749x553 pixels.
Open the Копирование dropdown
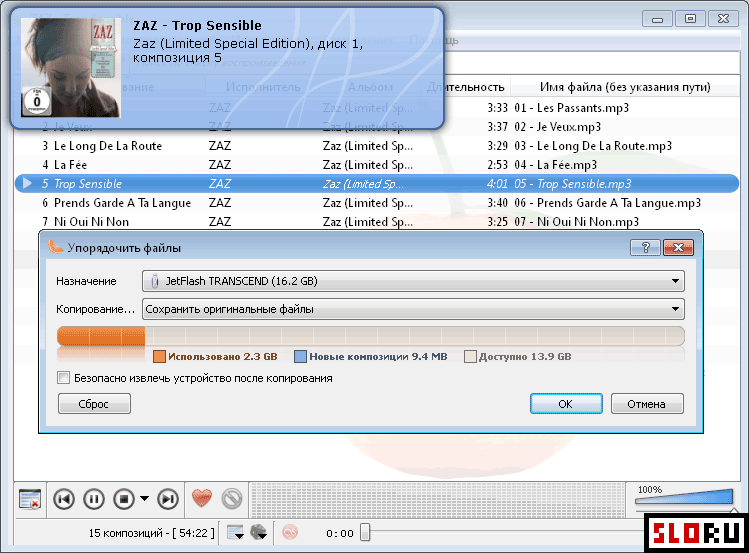pos(413,309)
